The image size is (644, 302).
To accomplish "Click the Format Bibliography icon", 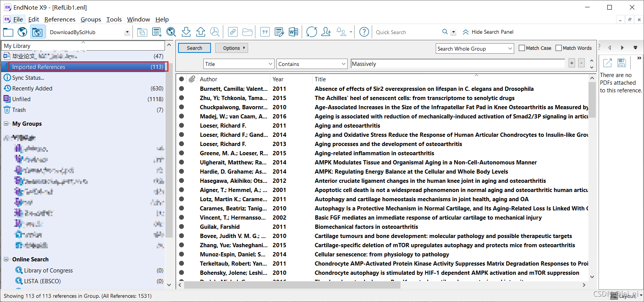I will pos(279,32).
